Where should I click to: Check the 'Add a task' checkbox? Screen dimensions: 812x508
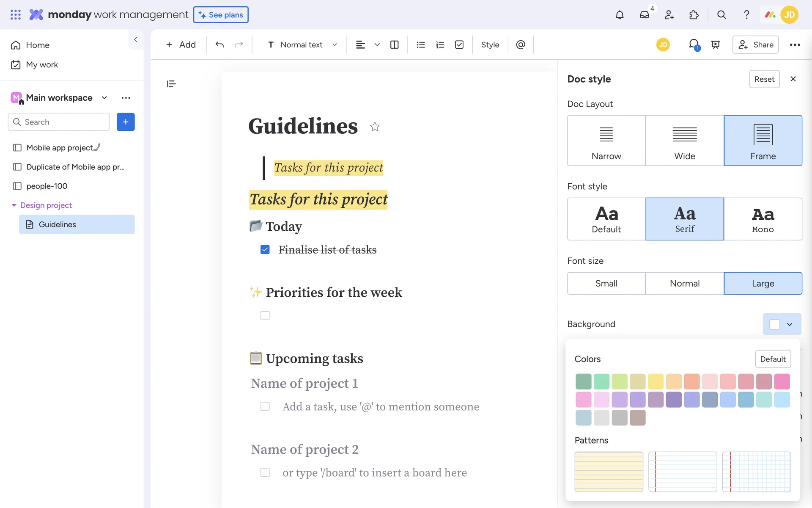pos(265,406)
